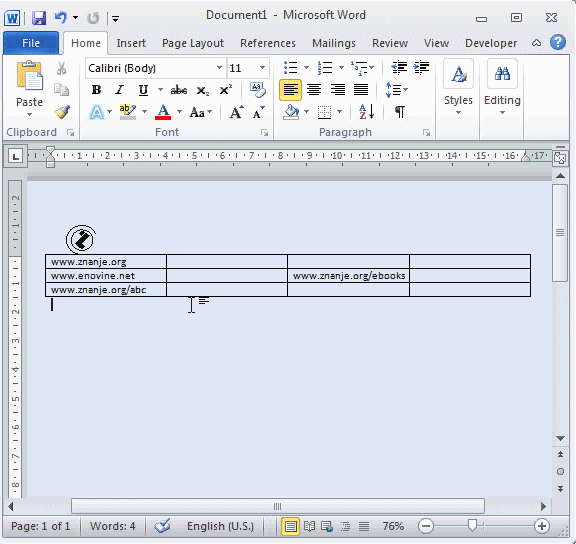Viewport: 576px width, 544px height.
Task: Click the Sort A-Z icon
Action: 366,112
